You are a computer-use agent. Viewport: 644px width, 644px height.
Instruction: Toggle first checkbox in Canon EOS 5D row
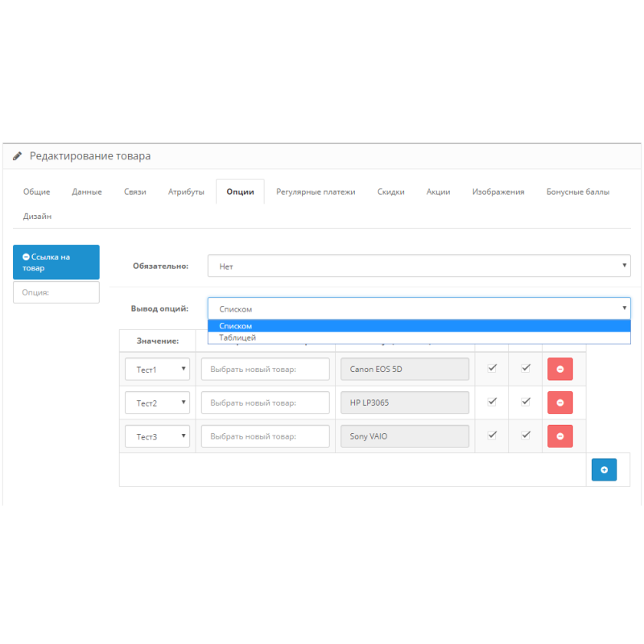tap(492, 368)
